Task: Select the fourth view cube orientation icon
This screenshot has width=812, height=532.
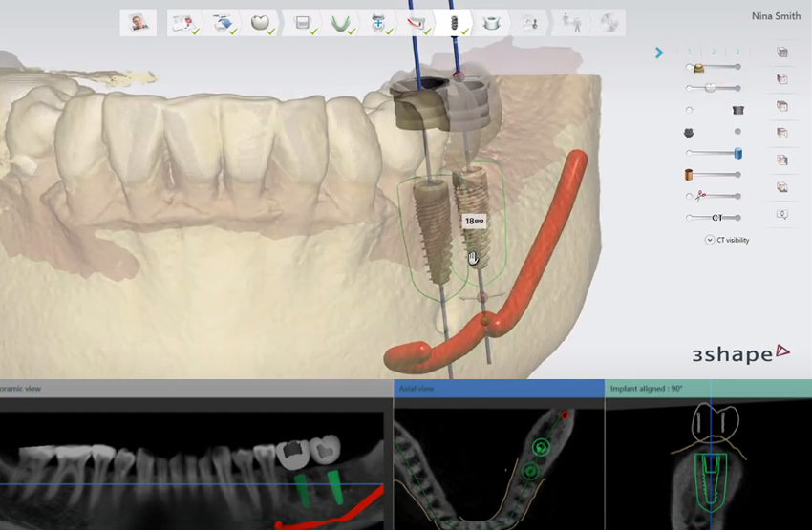Action: 782,133
